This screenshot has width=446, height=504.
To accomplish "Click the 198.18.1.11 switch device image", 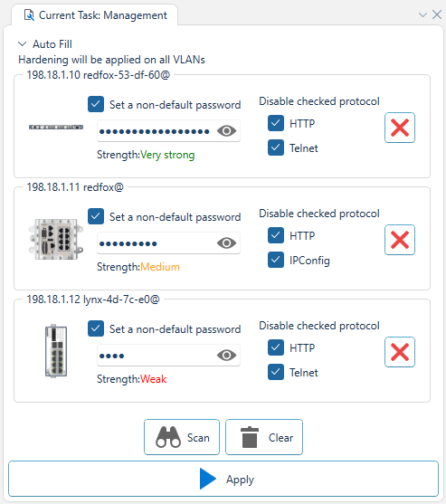I will (56, 239).
